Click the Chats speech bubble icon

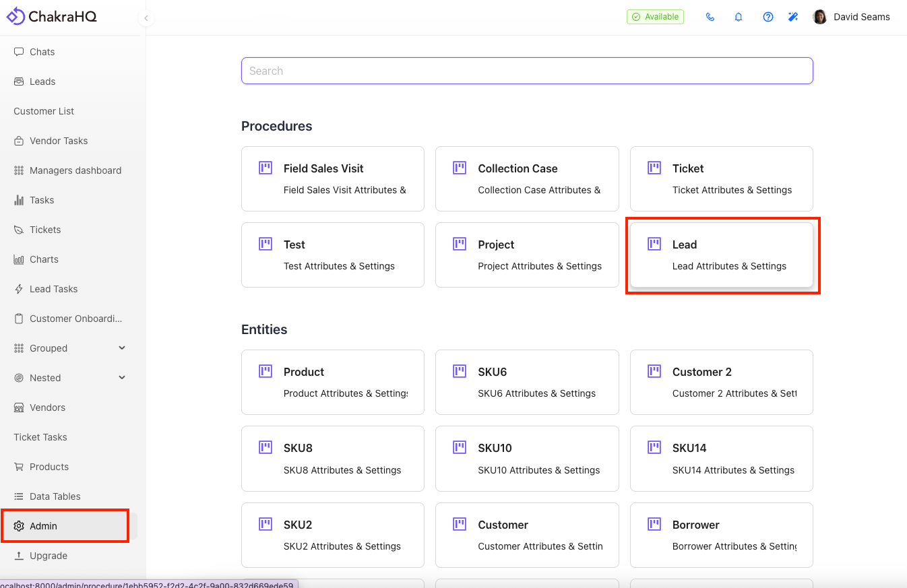(x=19, y=52)
